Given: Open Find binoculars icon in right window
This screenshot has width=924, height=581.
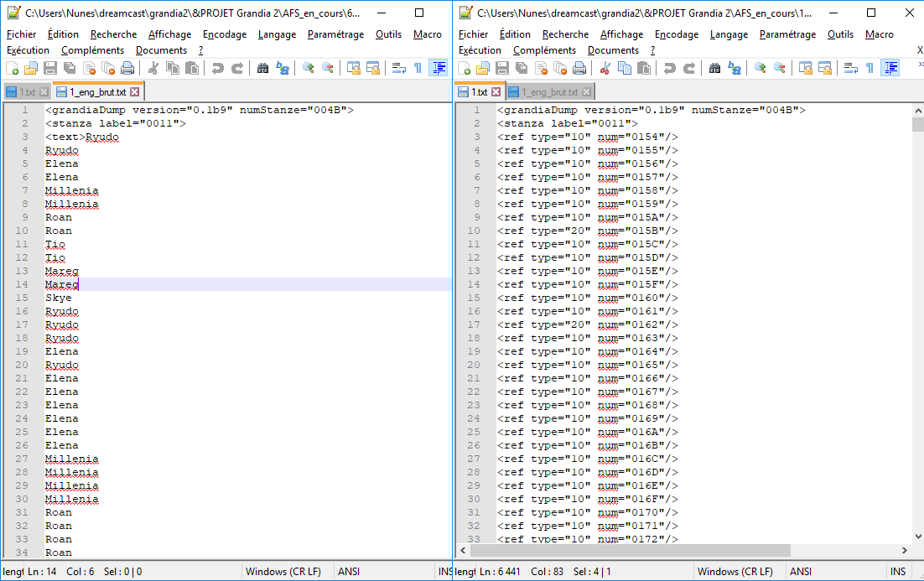Looking at the screenshot, I should (715, 69).
